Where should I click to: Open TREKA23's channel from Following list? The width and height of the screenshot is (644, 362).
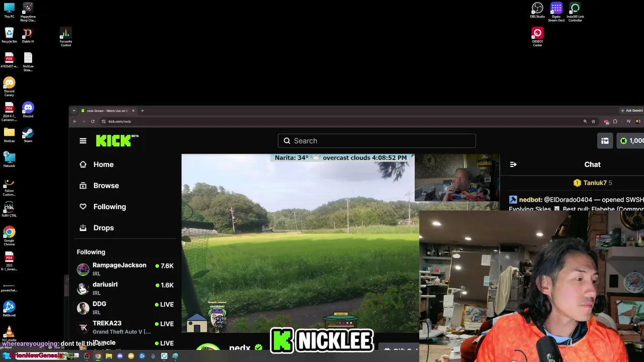125,327
